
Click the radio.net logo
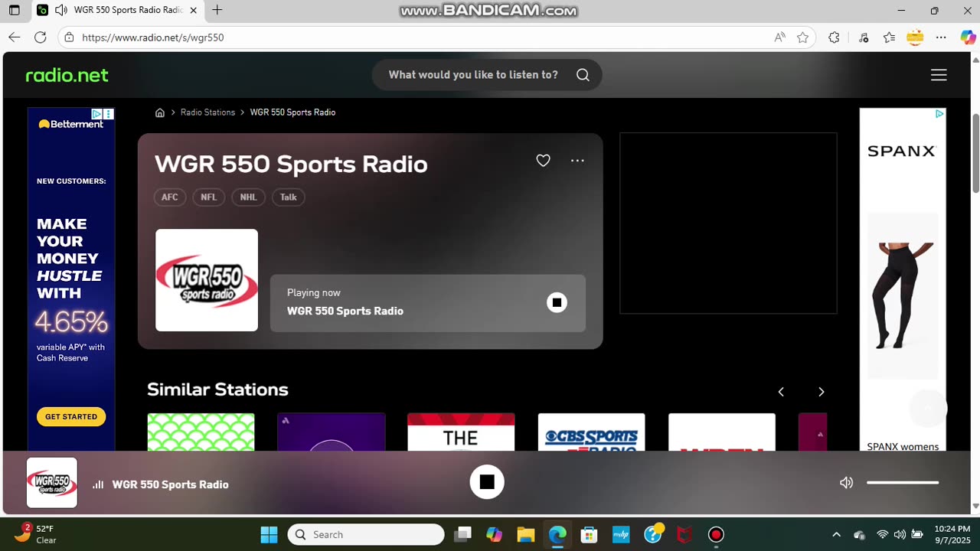pos(67,75)
